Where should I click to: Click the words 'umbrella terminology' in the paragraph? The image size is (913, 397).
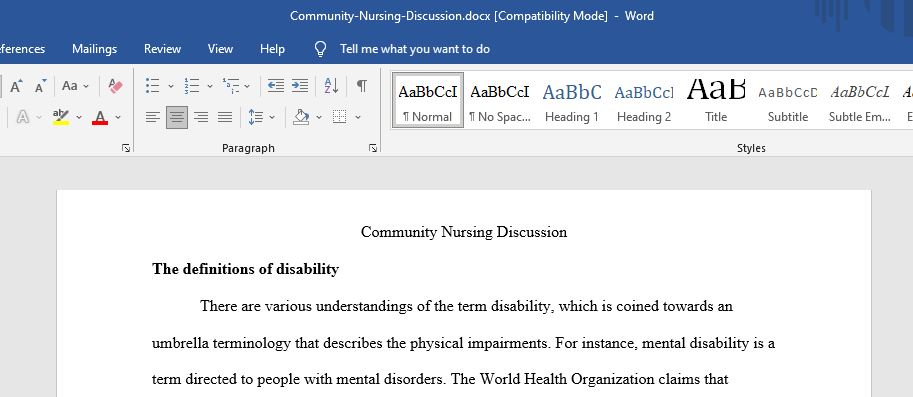click(x=221, y=343)
